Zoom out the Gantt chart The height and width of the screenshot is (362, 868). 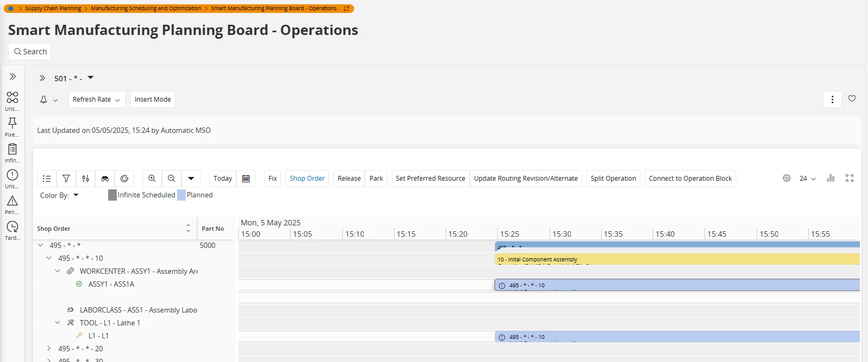(x=172, y=179)
